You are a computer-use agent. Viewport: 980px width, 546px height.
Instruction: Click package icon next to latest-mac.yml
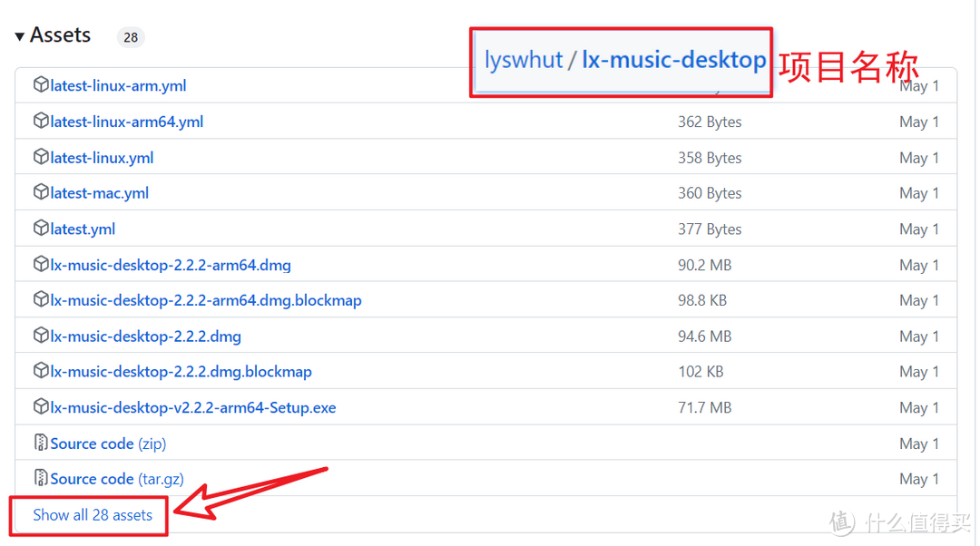coord(41,192)
